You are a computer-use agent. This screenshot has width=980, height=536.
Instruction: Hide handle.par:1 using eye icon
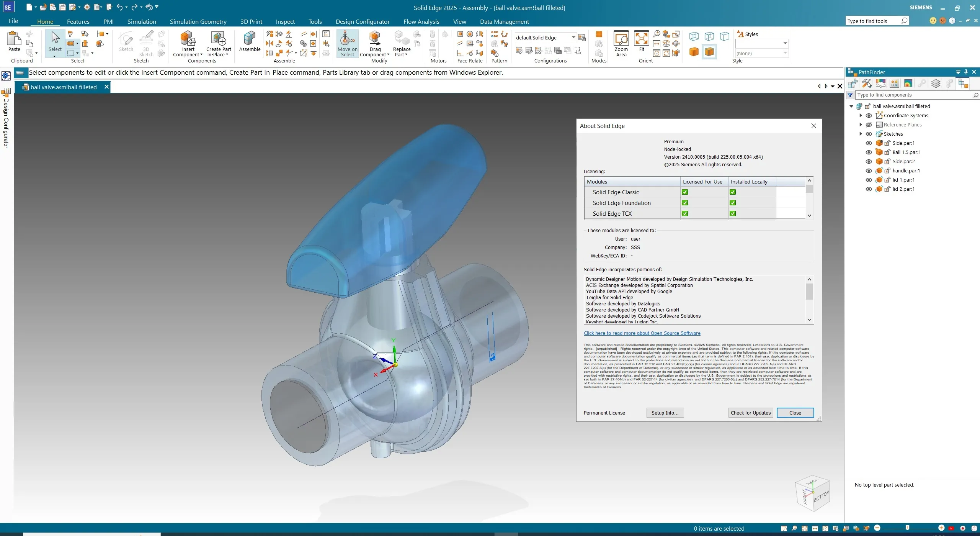pos(869,171)
